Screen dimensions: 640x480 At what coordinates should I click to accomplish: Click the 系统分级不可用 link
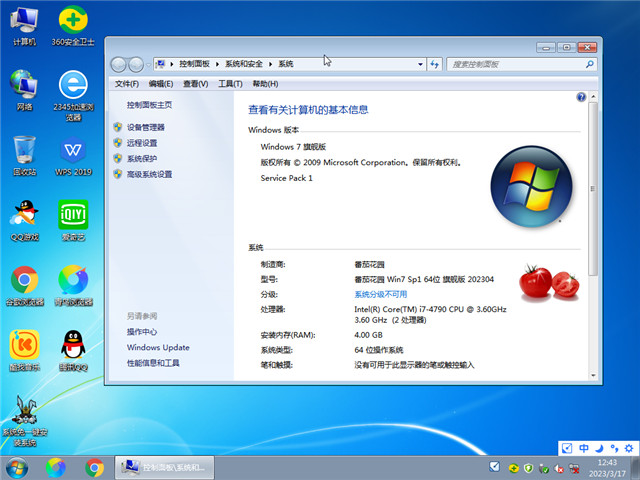380,294
